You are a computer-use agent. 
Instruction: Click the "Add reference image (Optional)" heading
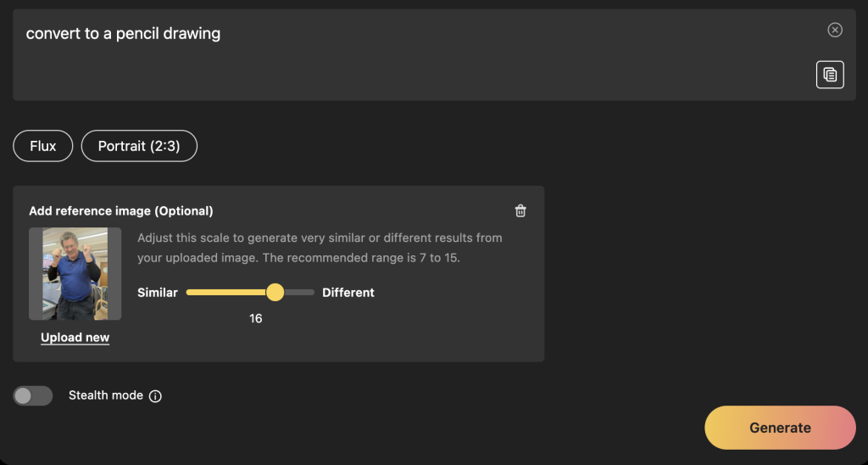click(x=121, y=210)
